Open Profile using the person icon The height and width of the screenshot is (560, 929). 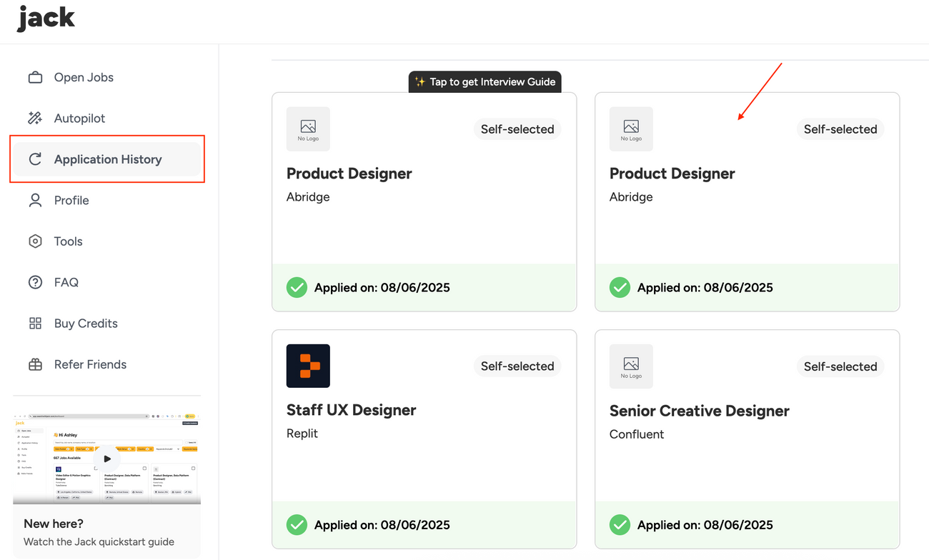pos(35,200)
